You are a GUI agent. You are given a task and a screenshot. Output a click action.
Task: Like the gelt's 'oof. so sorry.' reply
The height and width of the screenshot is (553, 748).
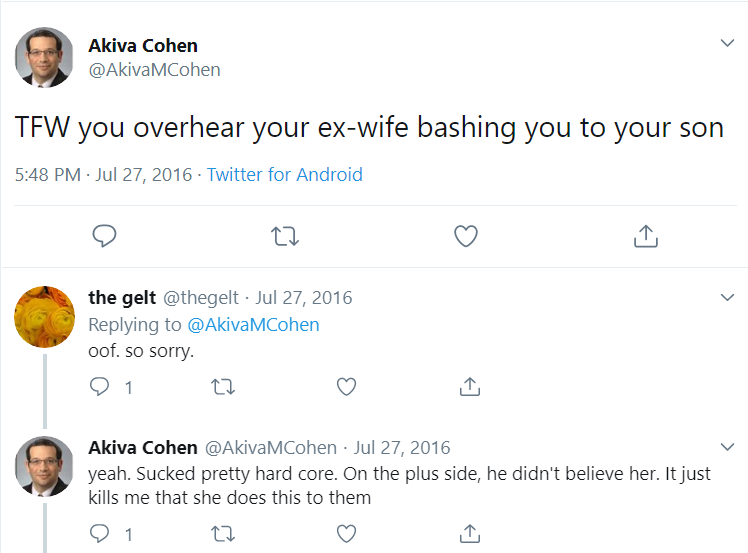(x=346, y=386)
